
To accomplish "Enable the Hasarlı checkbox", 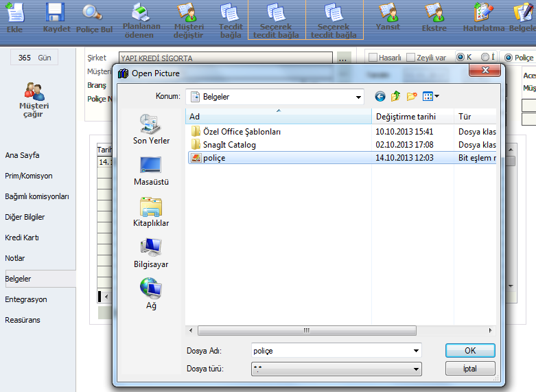I will pyautogui.click(x=373, y=58).
